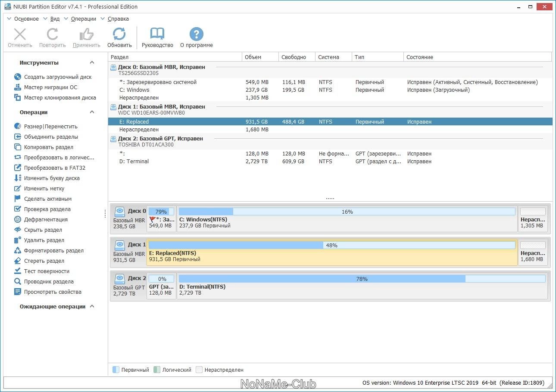This screenshot has width=556, height=392.
Task: Sort by the Тип column header
Action: point(378,57)
